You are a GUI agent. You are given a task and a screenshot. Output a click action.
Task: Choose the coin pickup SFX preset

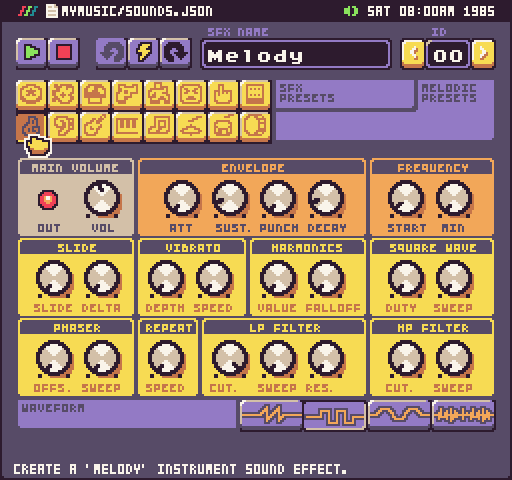31,94
